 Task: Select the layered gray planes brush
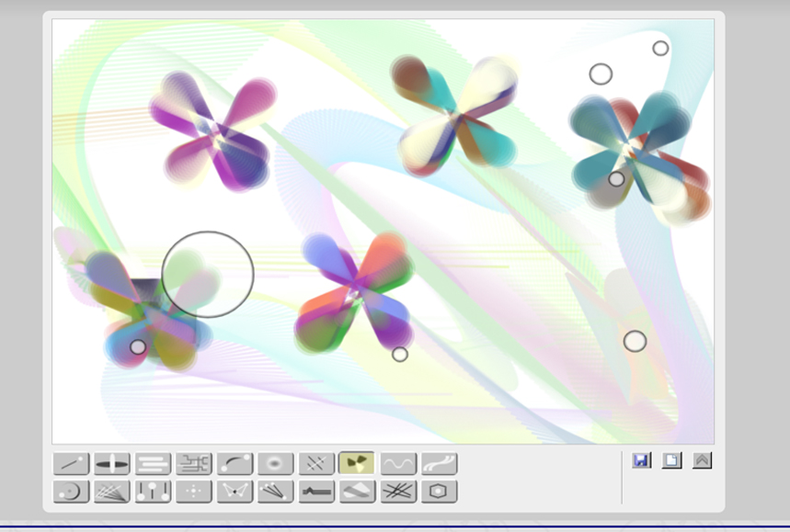(x=357, y=492)
